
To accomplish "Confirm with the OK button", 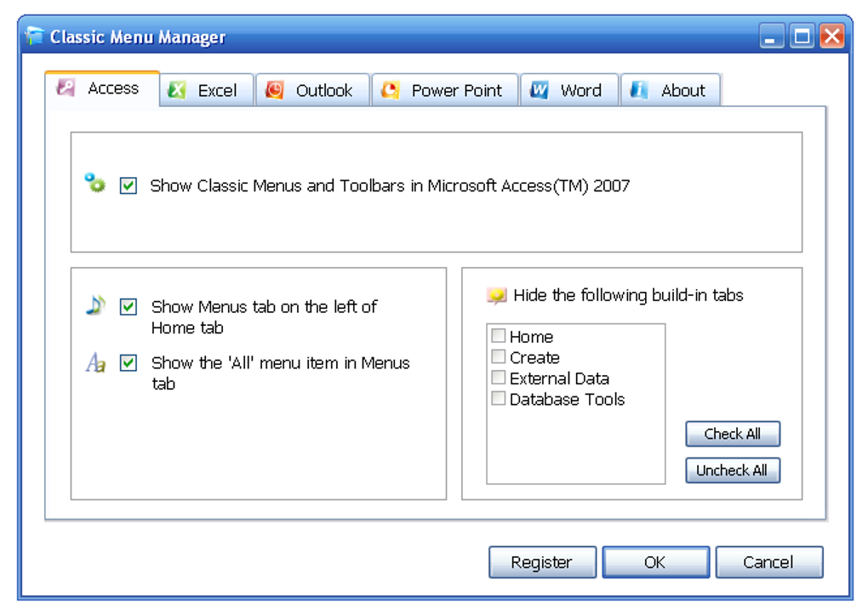I will click(x=655, y=562).
